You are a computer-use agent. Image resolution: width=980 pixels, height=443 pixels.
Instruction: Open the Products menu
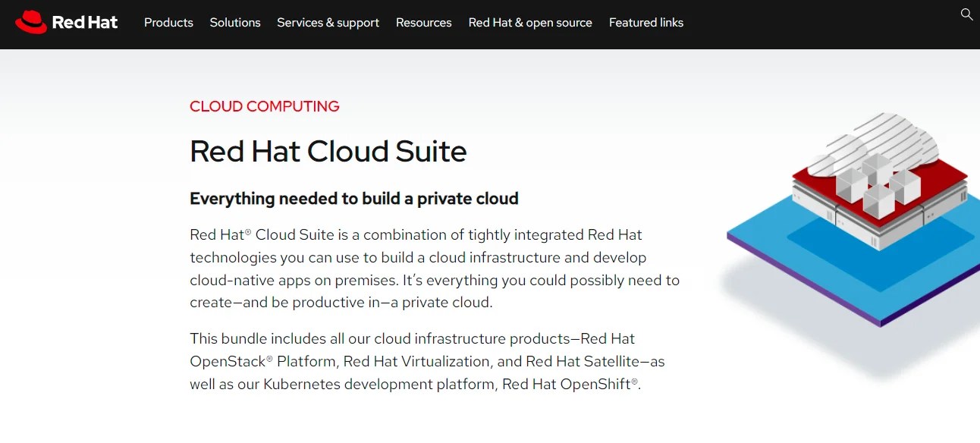coord(168,23)
